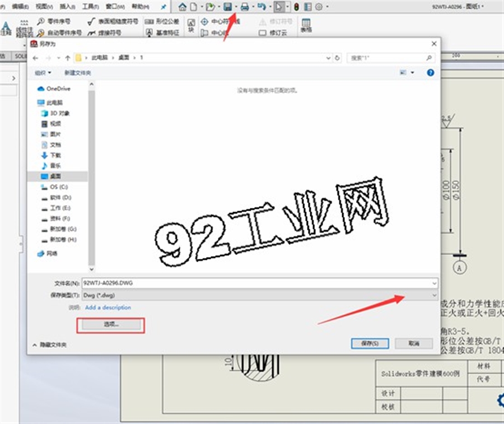Open the 视图 menu

coord(44,7)
